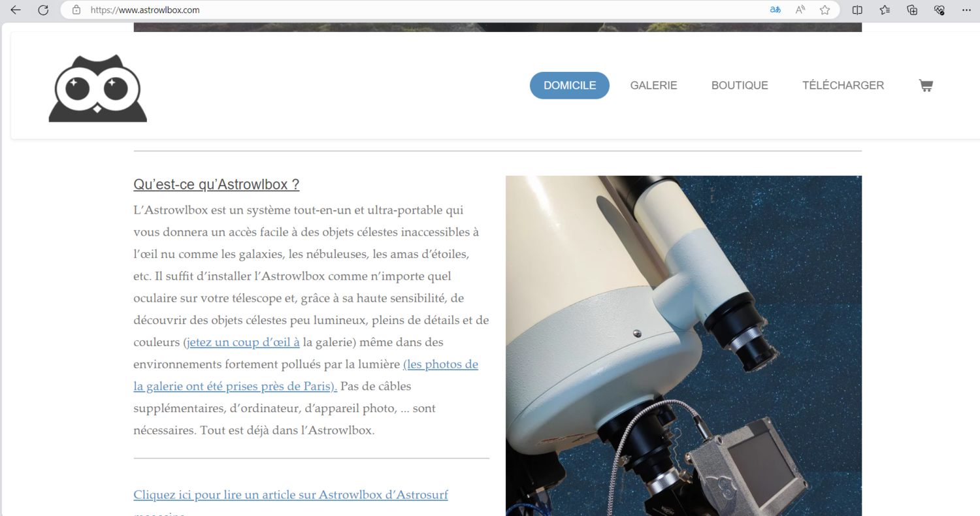Viewport: 980px width, 516px height.
Task: Click the banner image above the header
Action: point(498,27)
